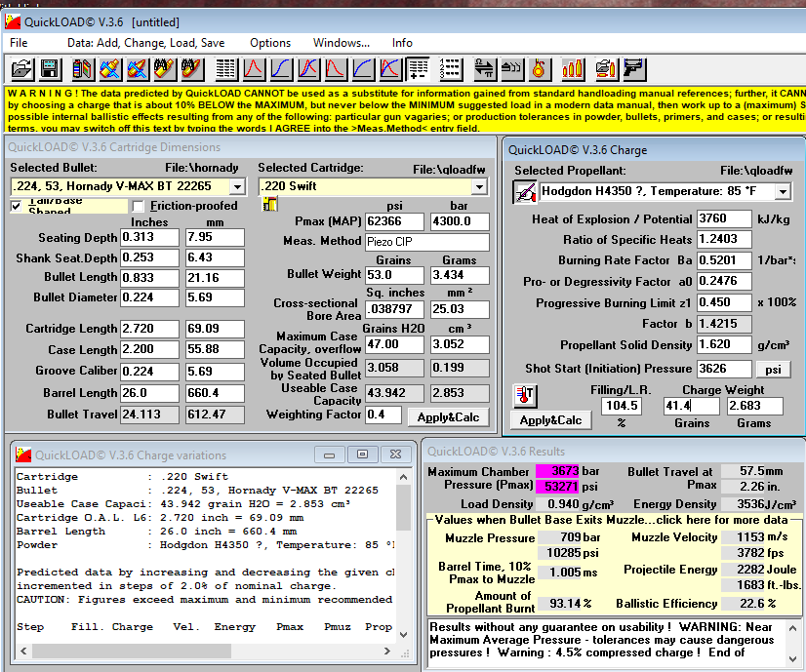
Task: Open the Info menu
Action: [402, 43]
